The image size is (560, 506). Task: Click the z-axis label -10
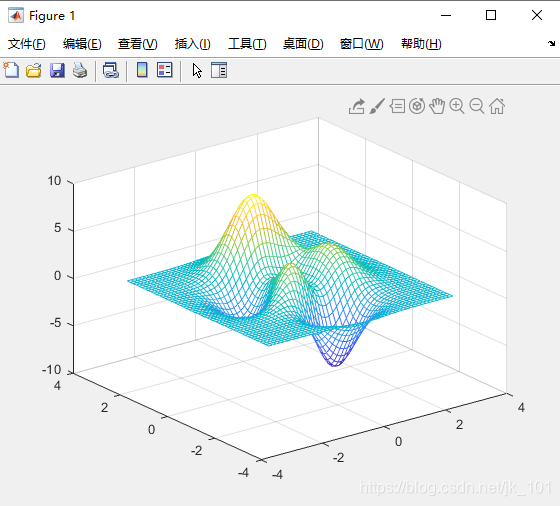coord(52,370)
